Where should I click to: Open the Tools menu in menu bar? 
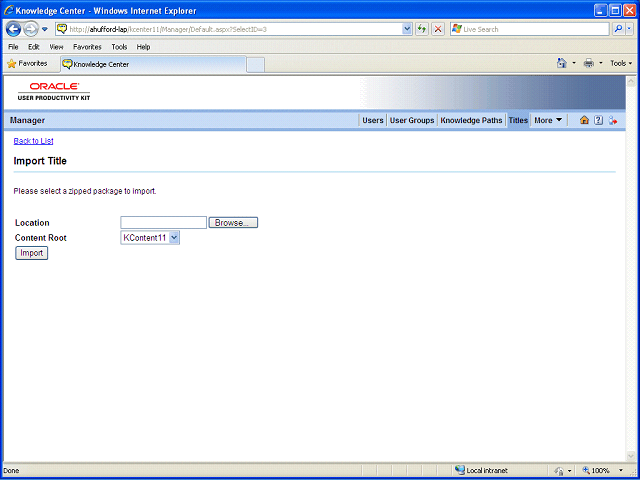pyautogui.click(x=119, y=47)
